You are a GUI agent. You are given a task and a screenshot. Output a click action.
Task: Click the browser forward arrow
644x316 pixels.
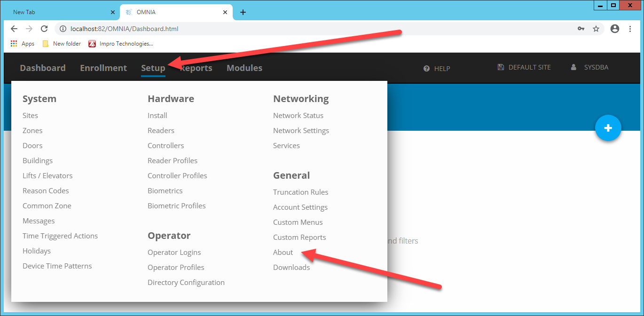29,29
